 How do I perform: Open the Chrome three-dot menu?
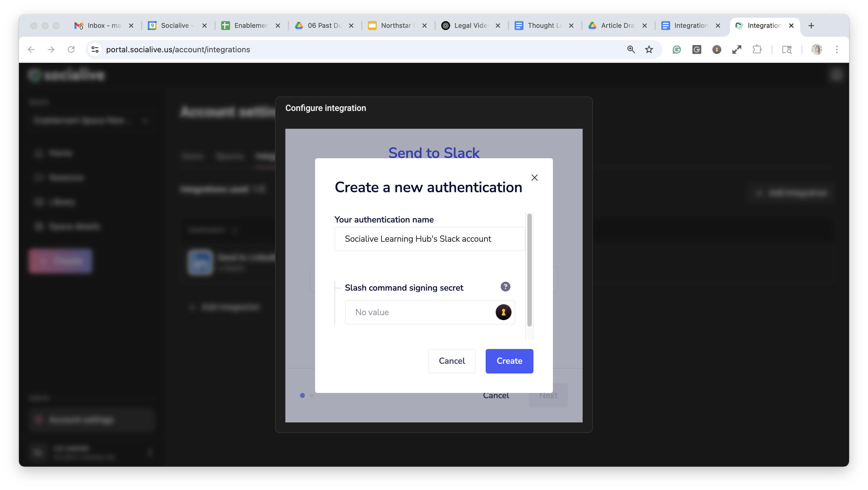tap(837, 50)
